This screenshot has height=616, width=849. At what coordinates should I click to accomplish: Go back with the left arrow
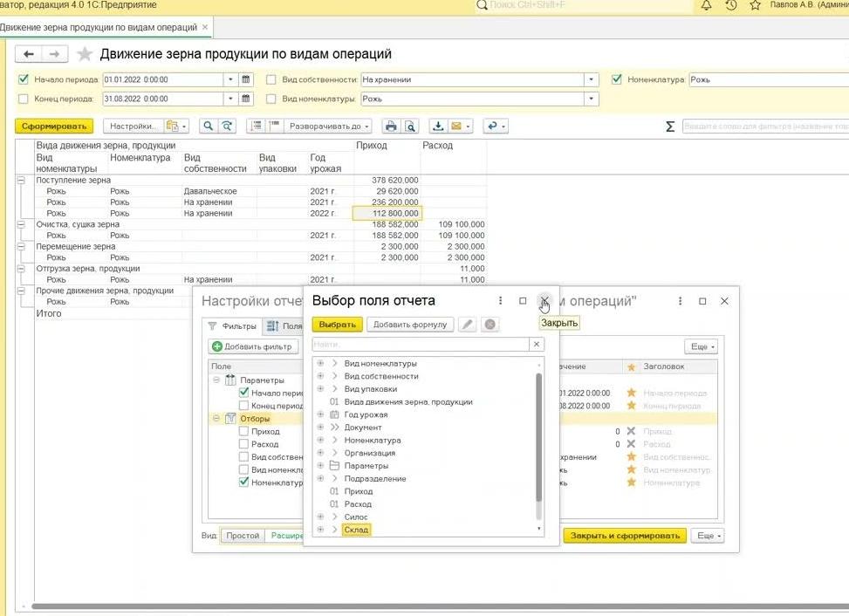tap(29, 54)
